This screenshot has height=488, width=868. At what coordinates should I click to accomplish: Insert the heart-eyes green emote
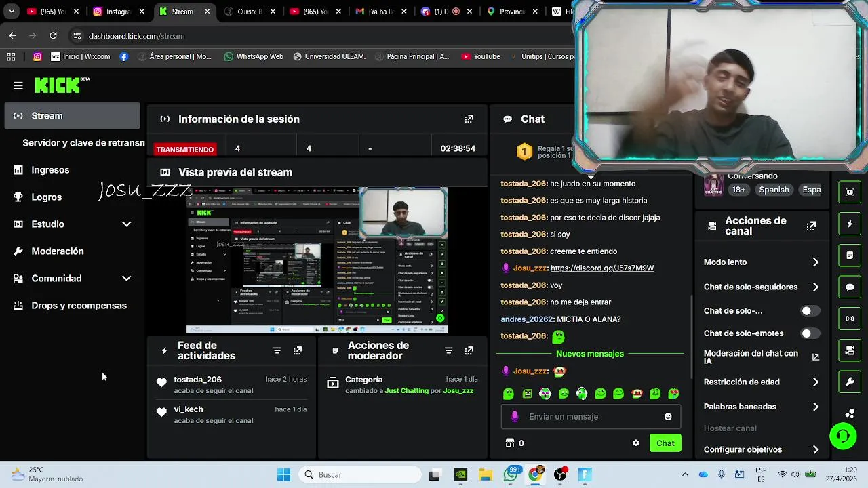point(673,393)
